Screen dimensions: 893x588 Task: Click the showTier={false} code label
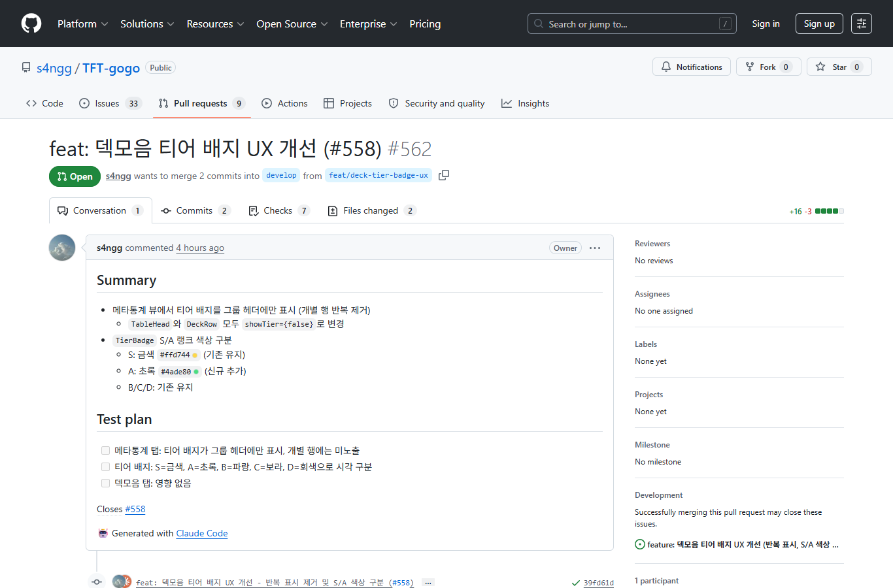pos(279,324)
